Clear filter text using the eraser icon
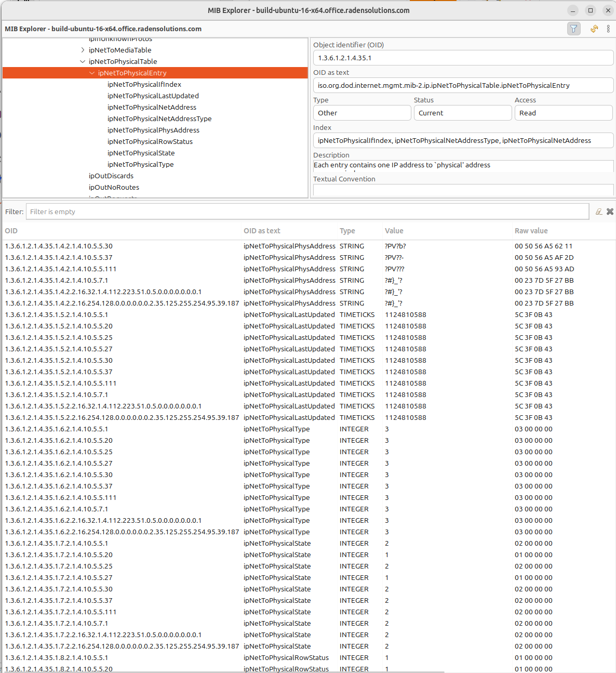Viewport: 616px width, 673px height. pos(599,212)
